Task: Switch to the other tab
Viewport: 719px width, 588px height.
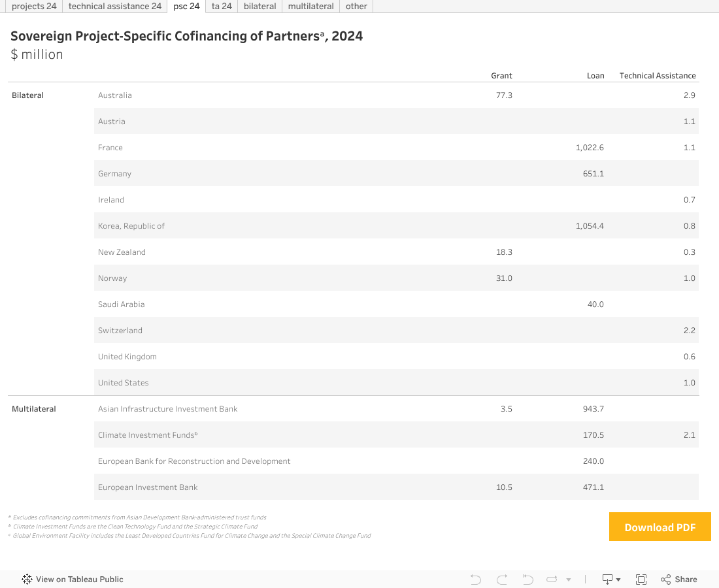Action: click(356, 7)
